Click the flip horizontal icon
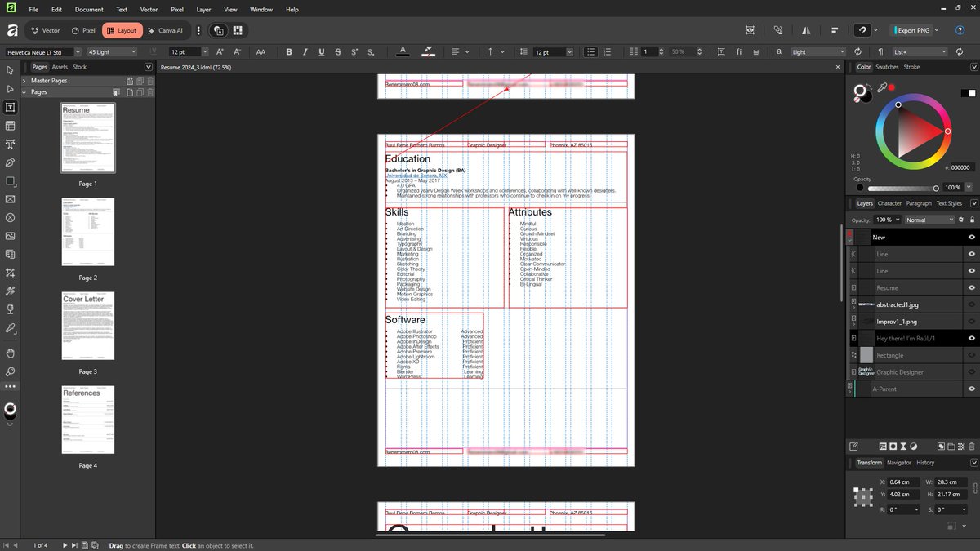The image size is (980, 551). 806,30
